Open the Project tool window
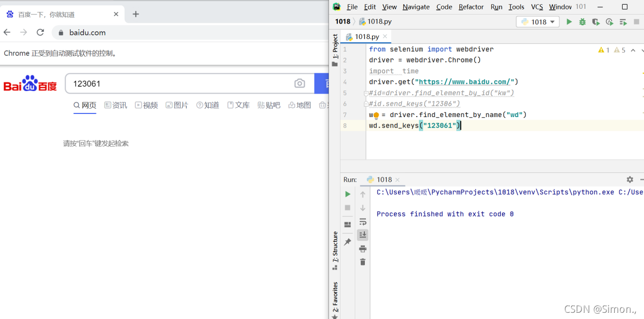Image resolution: width=644 pixels, height=319 pixels. [x=335, y=50]
